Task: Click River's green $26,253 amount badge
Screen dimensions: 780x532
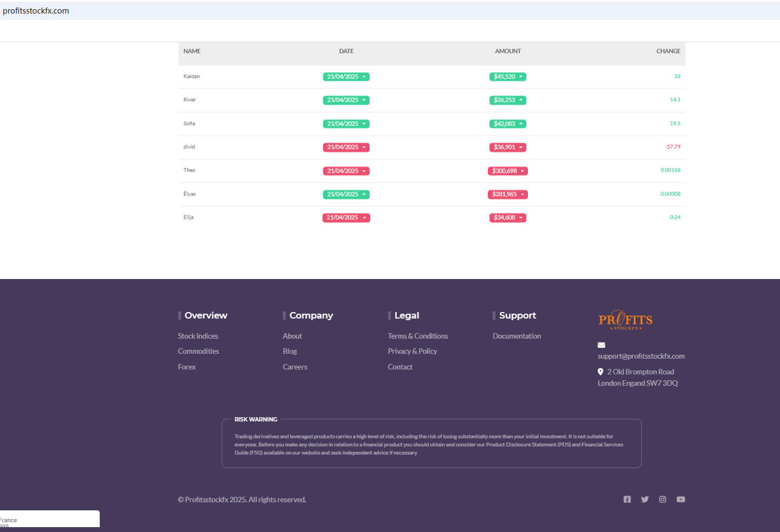Action: click(507, 100)
